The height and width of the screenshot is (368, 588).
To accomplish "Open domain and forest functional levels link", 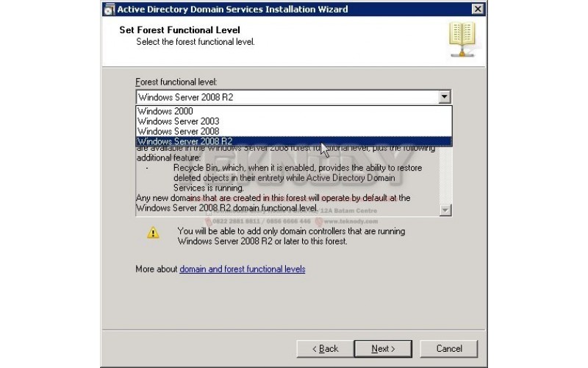I will [x=243, y=269].
